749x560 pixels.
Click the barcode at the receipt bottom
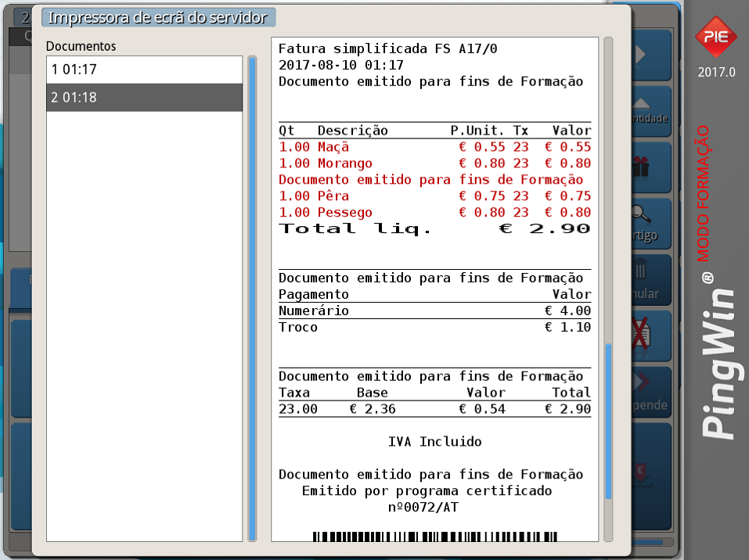click(434, 537)
